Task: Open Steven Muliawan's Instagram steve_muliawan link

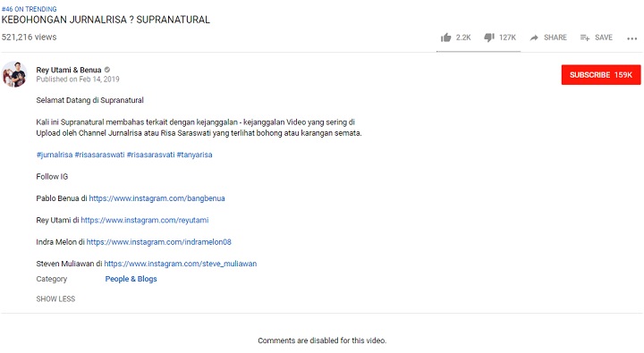Action: pyautogui.click(x=181, y=264)
